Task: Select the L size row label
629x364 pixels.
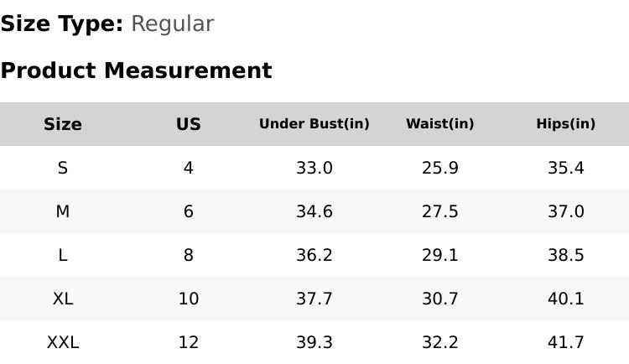Action: [63, 256]
